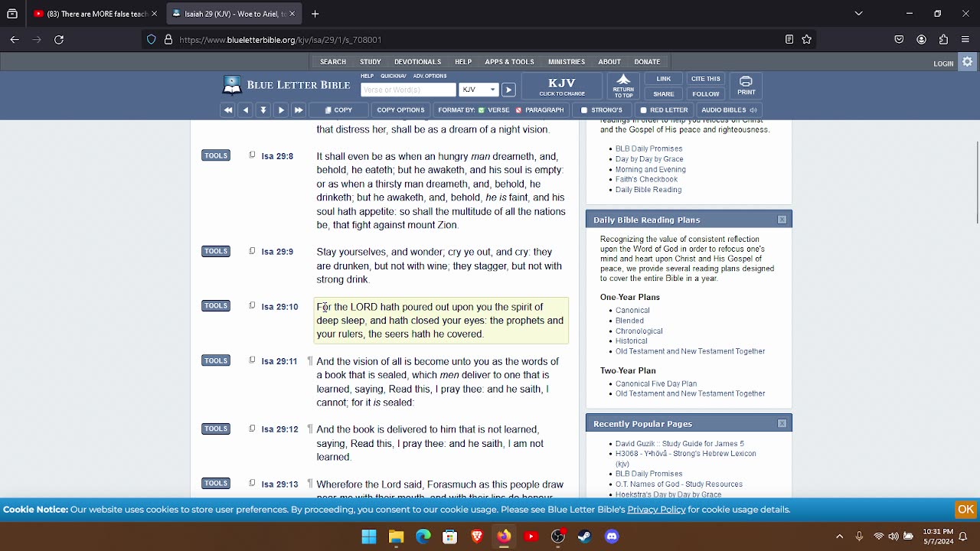Click the Copy button
The image size is (980, 551).
coord(338,110)
